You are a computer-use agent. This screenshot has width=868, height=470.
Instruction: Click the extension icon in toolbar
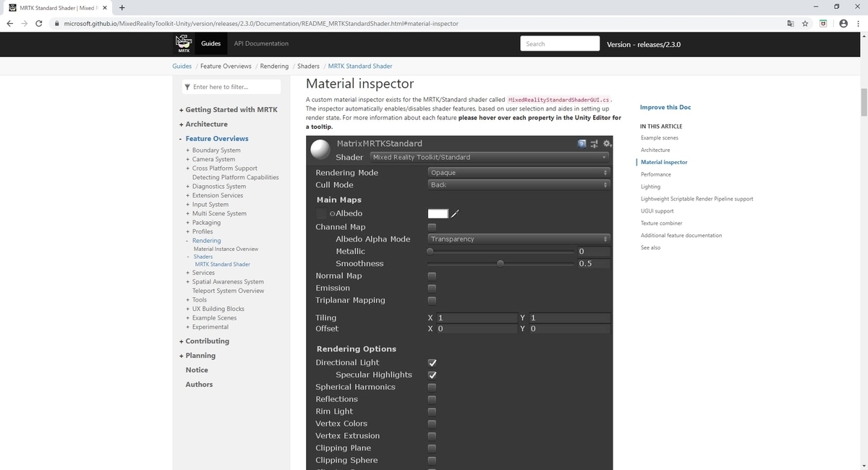click(x=823, y=23)
